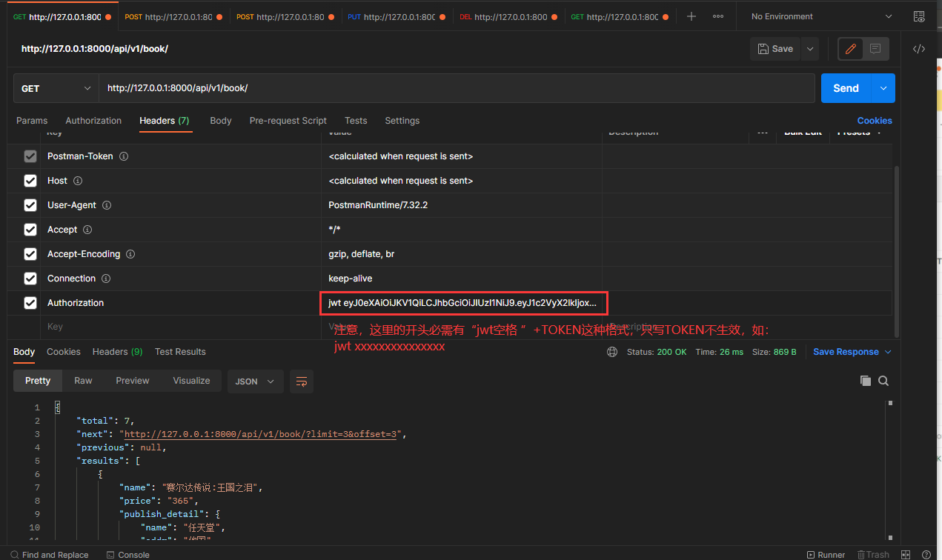Image resolution: width=942 pixels, height=560 pixels.
Task: Open the help icon in status bar
Action: tap(926, 554)
